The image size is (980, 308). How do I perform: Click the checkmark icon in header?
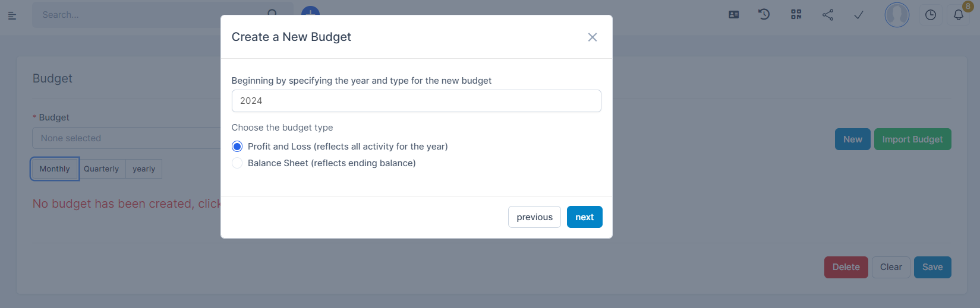click(x=859, y=15)
